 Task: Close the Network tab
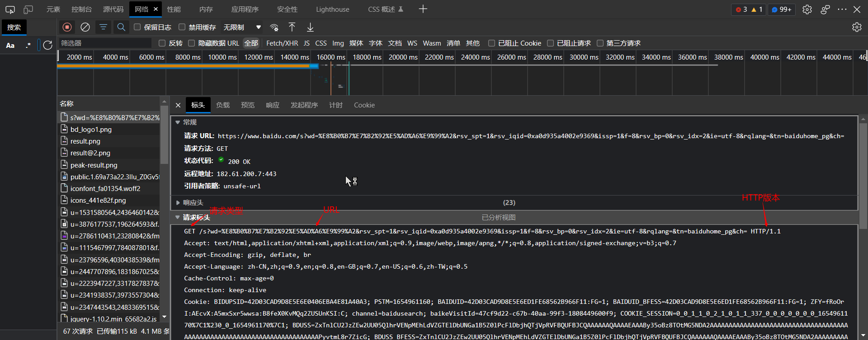pyautogui.click(x=156, y=9)
